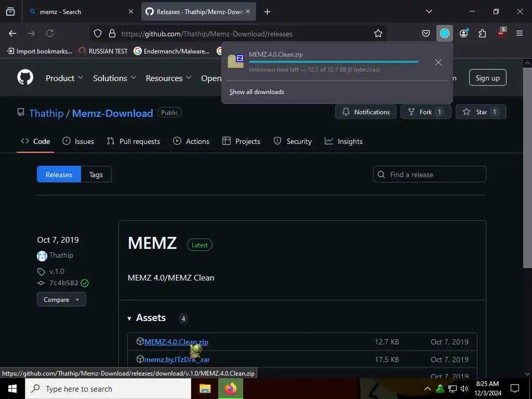The width and height of the screenshot is (532, 399).
Task: Open tracking protection shield icon
Action: coord(98,33)
